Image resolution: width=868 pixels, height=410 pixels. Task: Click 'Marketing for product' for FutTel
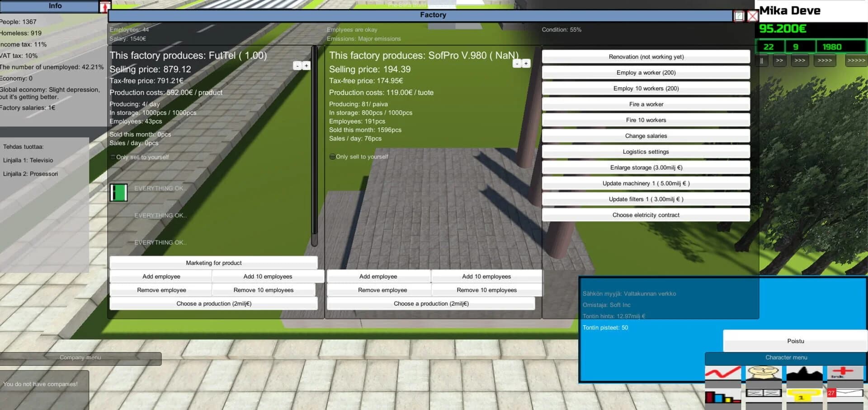[x=213, y=262]
